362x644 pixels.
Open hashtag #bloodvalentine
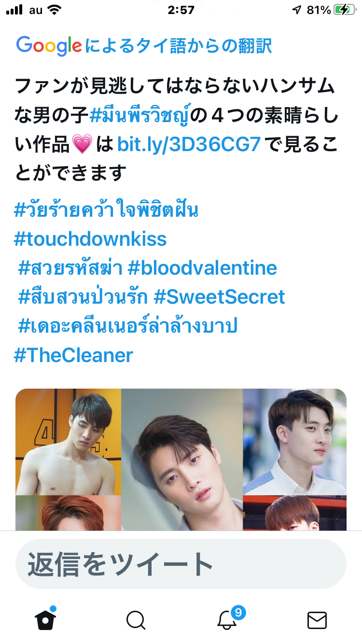202,268
